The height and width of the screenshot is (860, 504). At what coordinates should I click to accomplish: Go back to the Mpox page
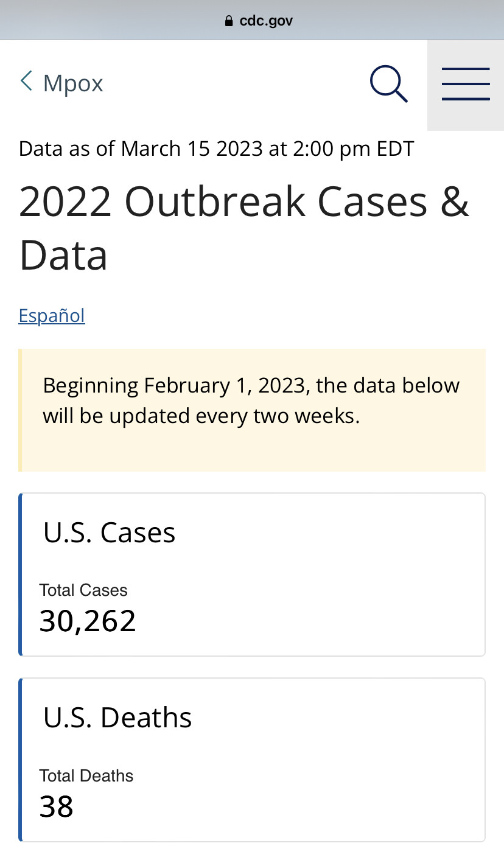(x=61, y=82)
